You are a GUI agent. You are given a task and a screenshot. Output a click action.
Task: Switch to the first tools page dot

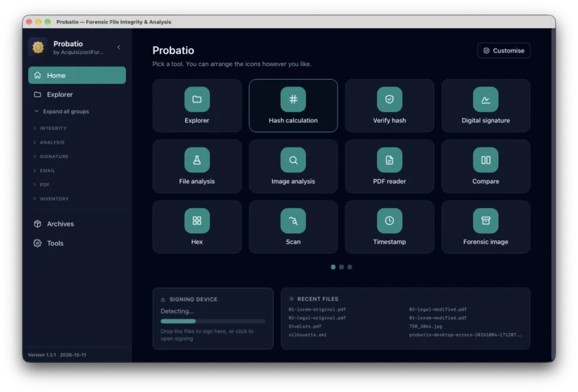point(333,267)
